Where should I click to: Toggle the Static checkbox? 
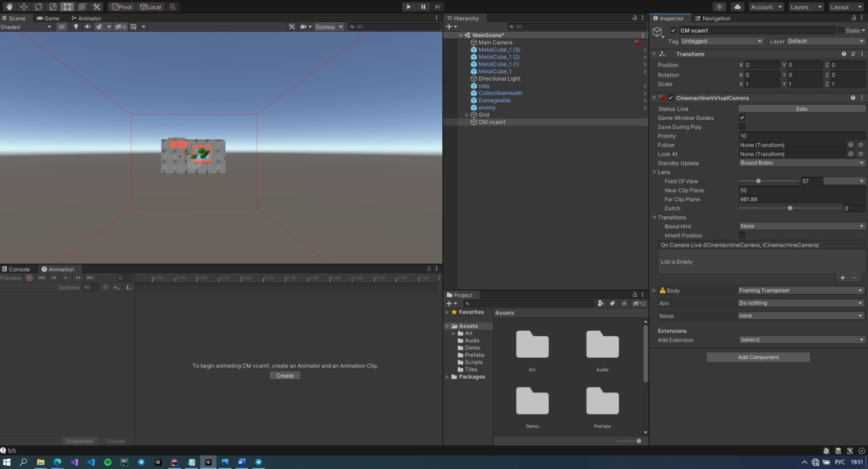click(841, 30)
